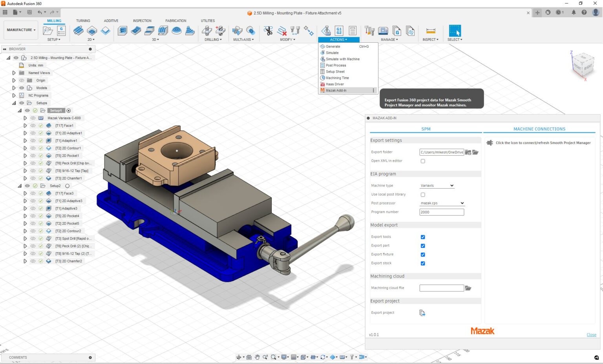
Task: Open the MACHINE CONNECTIONS tab in Mazak panel
Action: click(x=539, y=129)
